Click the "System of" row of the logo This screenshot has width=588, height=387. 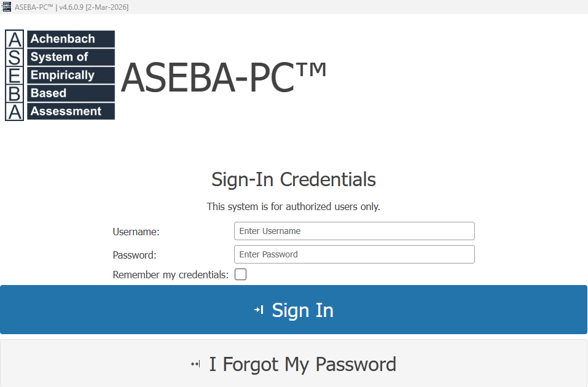[71, 57]
